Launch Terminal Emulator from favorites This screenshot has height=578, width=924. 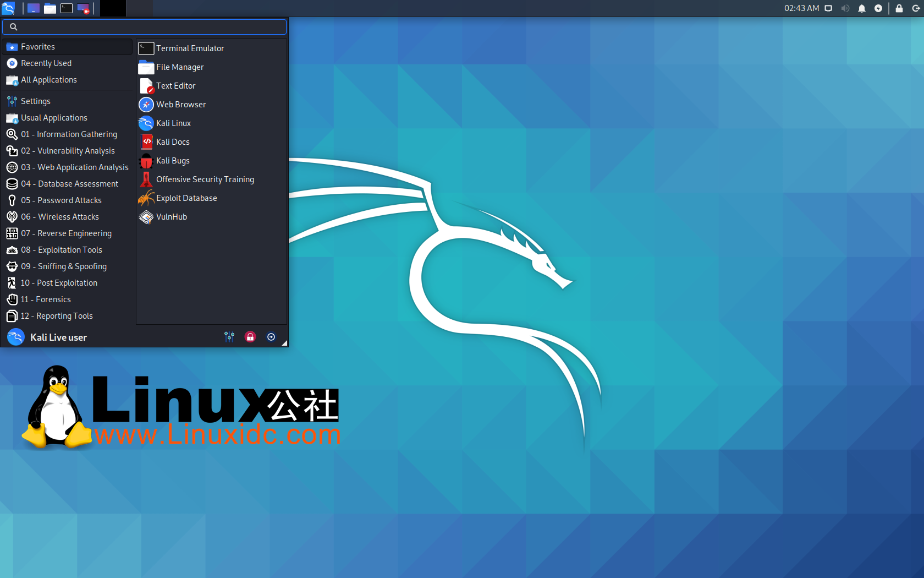(211, 48)
